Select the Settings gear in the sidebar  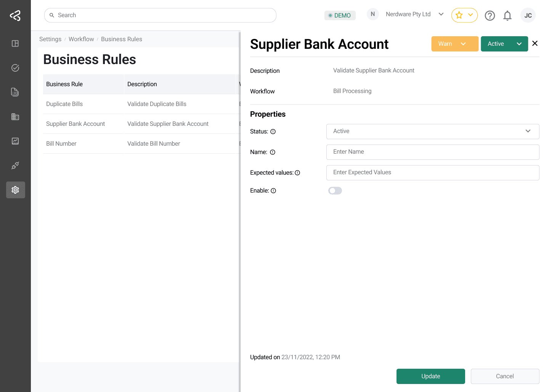click(x=15, y=190)
